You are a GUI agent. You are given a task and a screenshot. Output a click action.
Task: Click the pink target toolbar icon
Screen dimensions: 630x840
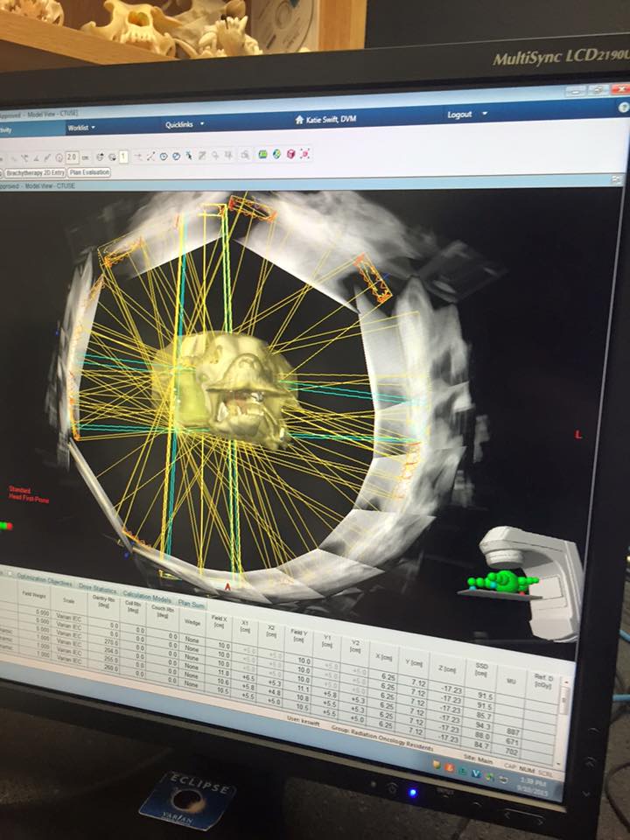click(305, 154)
